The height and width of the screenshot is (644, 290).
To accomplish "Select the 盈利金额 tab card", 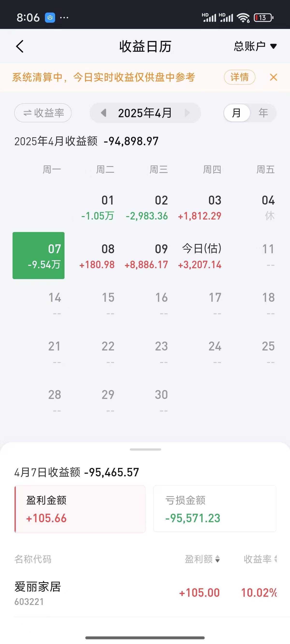I will coord(80,509).
